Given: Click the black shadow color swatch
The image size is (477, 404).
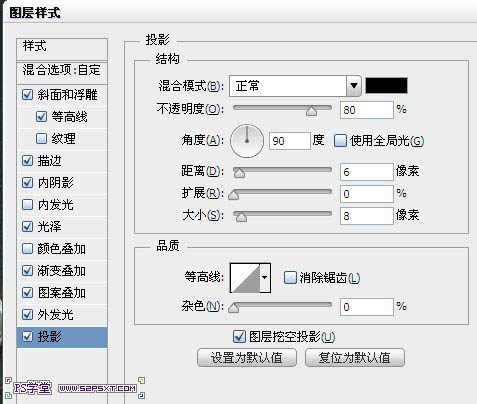Looking at the screenshot, I should tap(386, 85).
